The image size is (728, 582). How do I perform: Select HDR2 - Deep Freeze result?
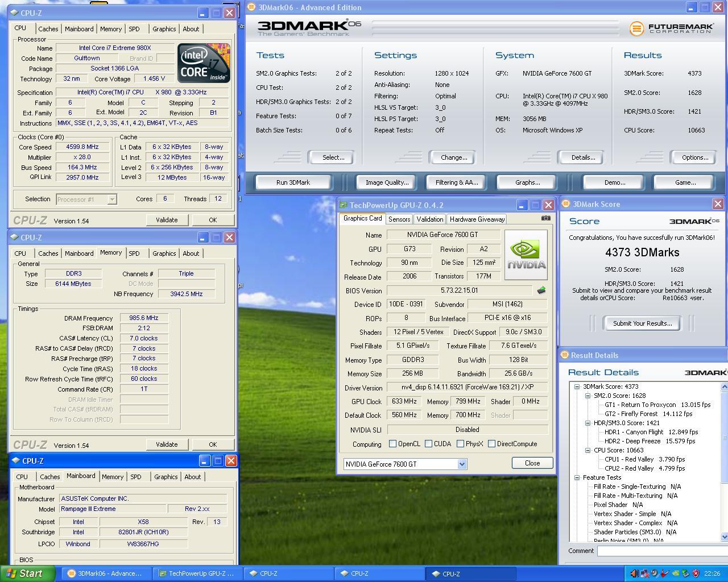[650, 441]
